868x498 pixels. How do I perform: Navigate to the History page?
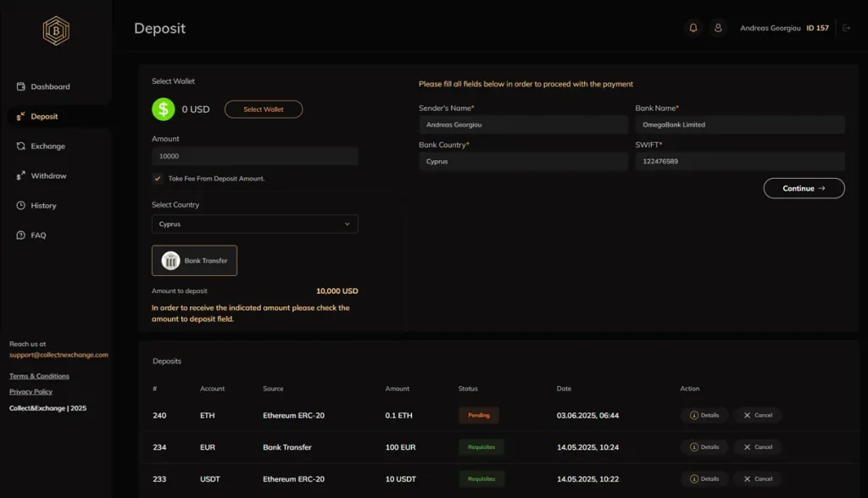(43, 206)
